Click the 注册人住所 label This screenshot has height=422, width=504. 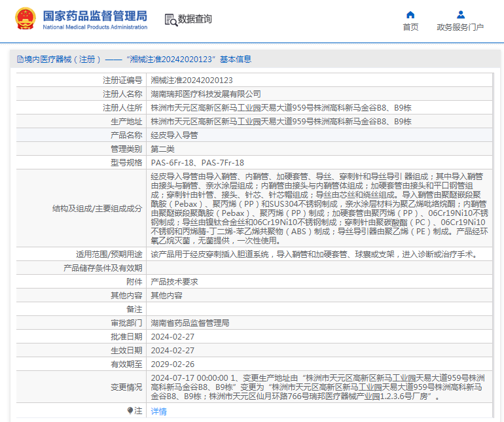pos(122,108)
